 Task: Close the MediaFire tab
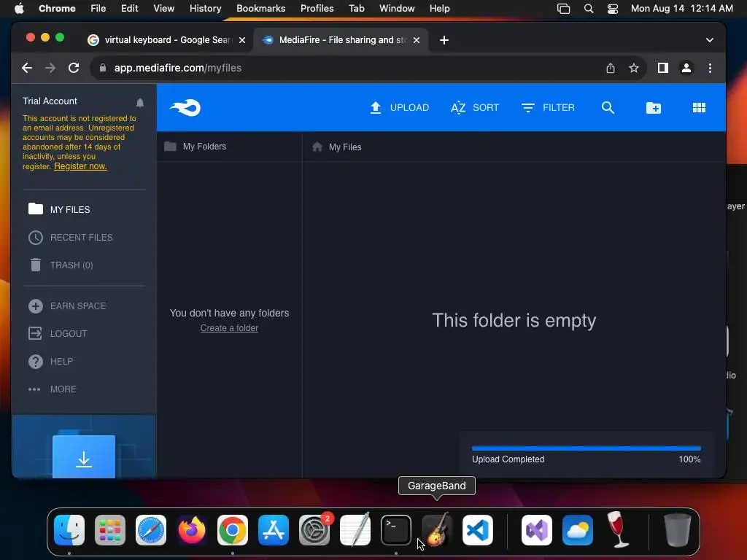click(x=417, y=40)
